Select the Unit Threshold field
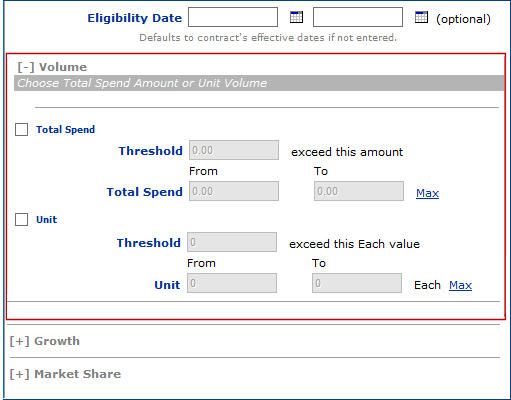511x400 pixels. [232, 242]
